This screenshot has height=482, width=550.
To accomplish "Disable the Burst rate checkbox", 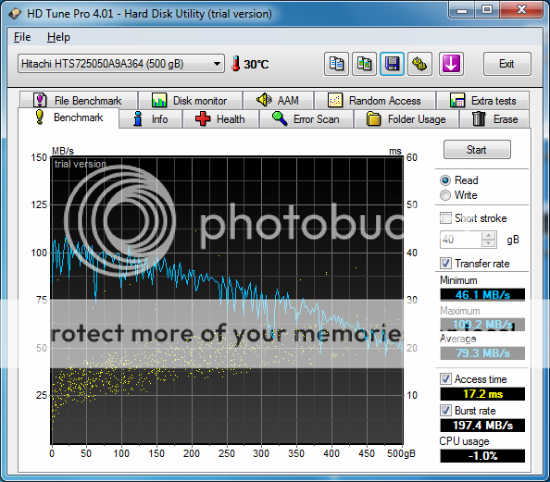I will (445, 410).
